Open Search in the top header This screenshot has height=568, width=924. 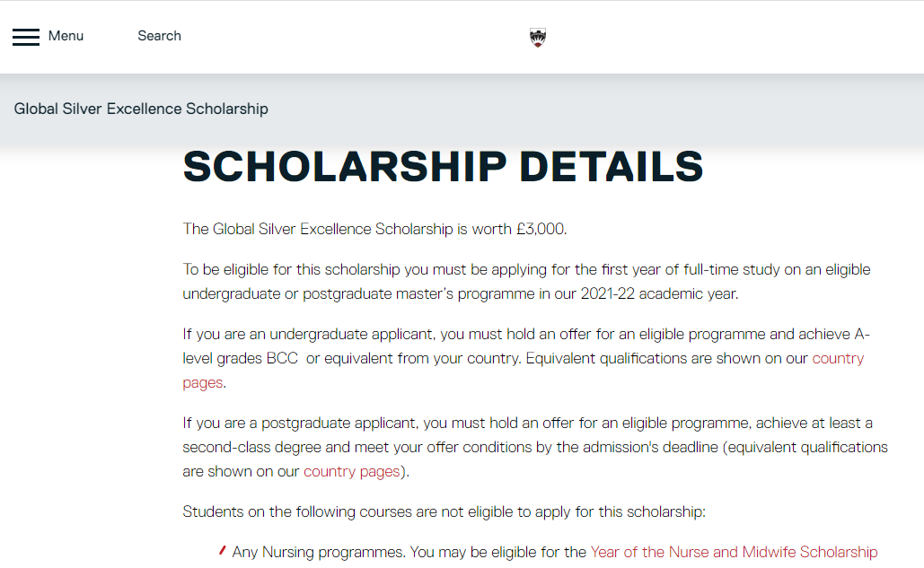(159, 36)
